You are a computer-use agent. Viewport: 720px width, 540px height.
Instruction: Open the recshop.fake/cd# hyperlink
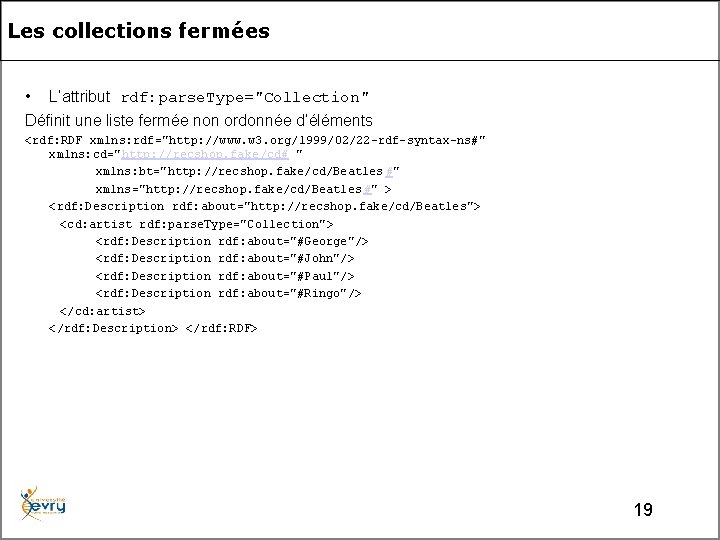coord(205,155)
